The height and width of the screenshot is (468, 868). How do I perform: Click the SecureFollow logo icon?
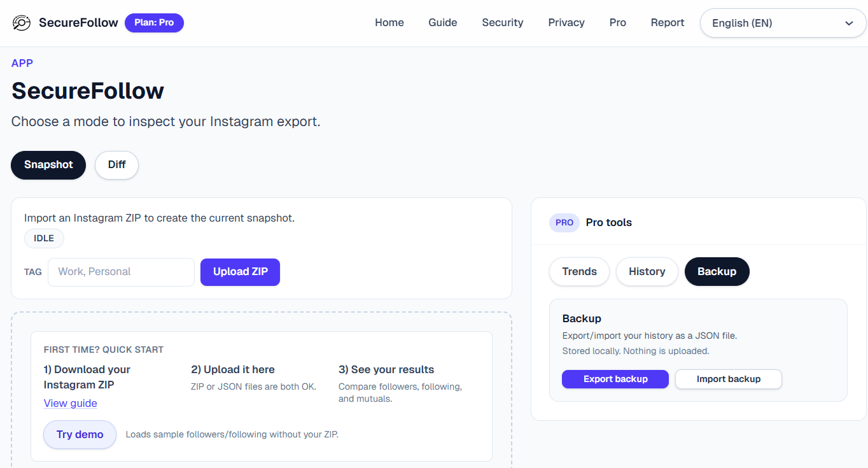point(22,23)
